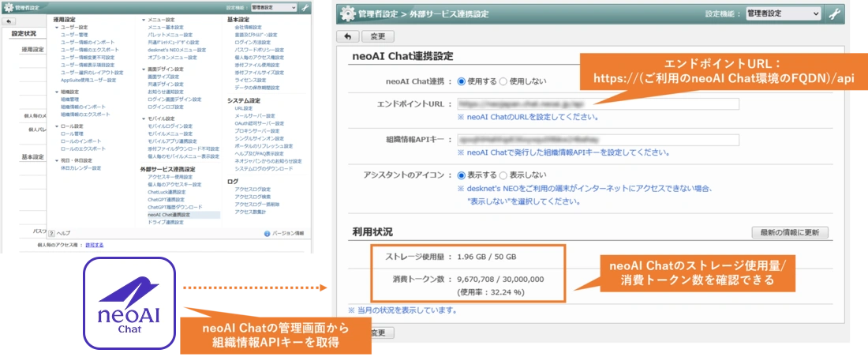Open URL設定 link under システム設定

[244, 109]
